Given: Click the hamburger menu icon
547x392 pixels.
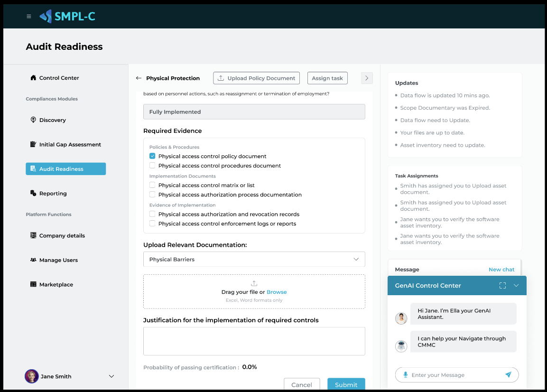Looking at the screenshot, I should [29, 16].
